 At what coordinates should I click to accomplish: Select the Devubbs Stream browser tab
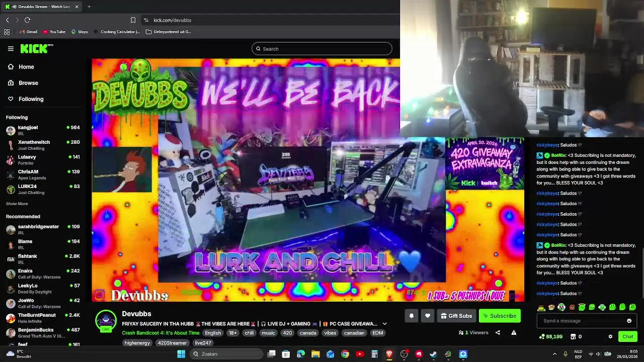coord(42,7)
